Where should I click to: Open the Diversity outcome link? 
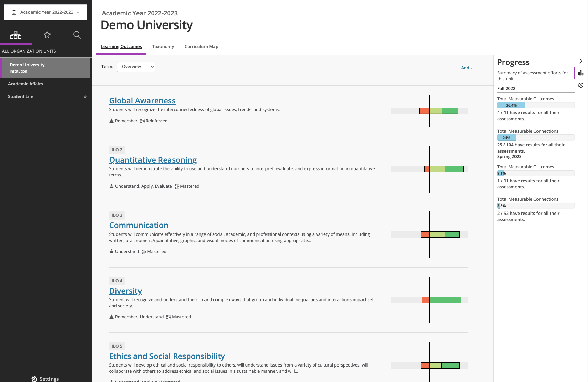pyautogui.click(x=125, y=291)
